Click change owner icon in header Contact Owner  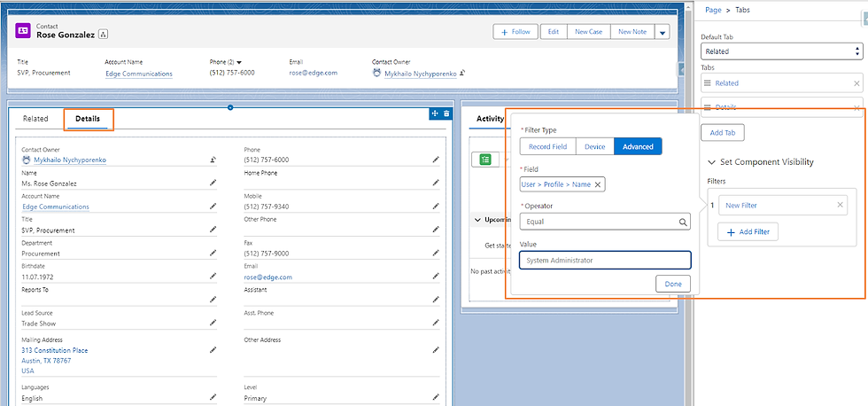[x=462, y=73]
